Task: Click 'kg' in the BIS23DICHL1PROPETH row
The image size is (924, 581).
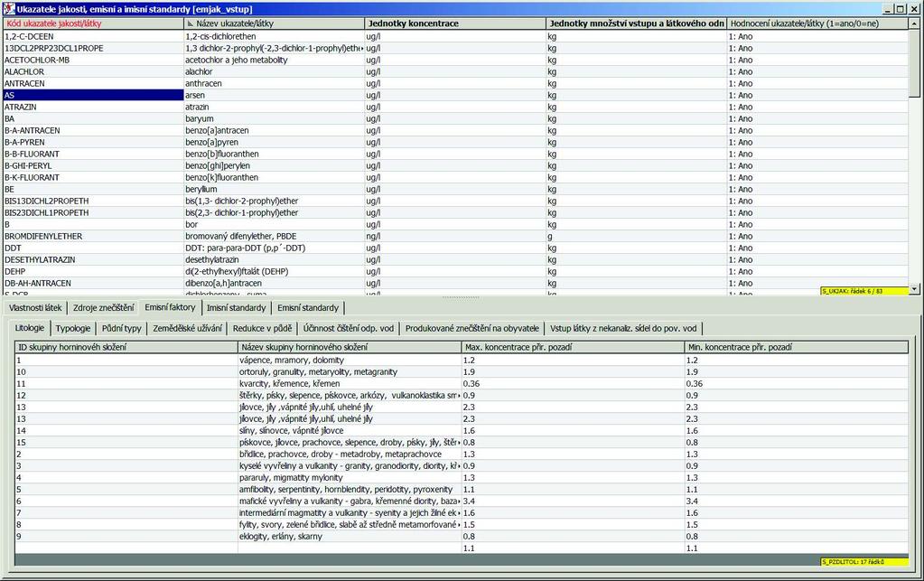Action: (x=637, y=212)
